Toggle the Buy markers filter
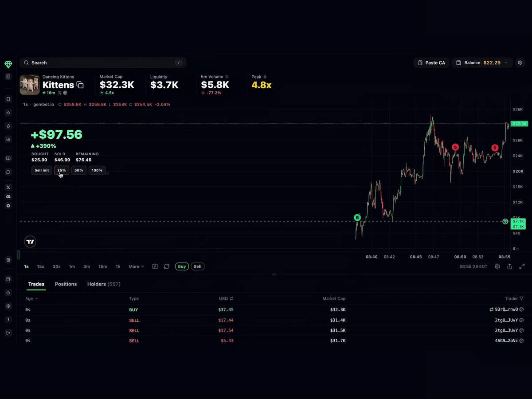532x399 pixels. coord(182,266)
